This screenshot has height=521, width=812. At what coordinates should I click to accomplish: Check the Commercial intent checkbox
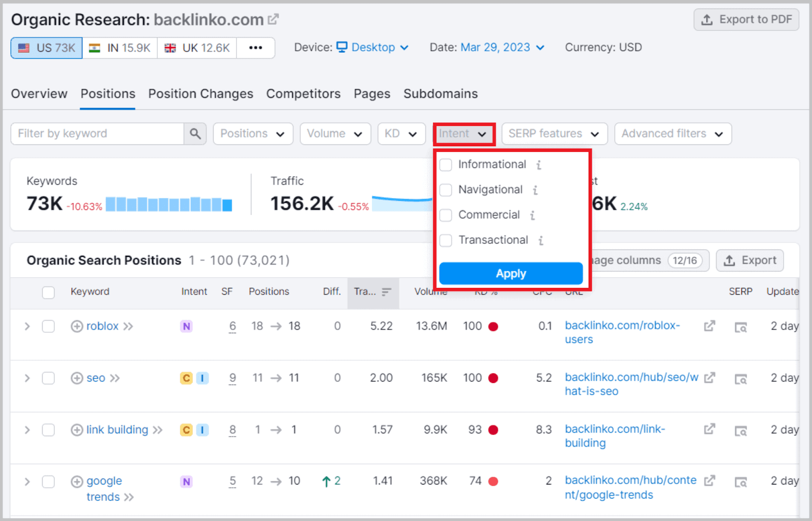point(446,215)
